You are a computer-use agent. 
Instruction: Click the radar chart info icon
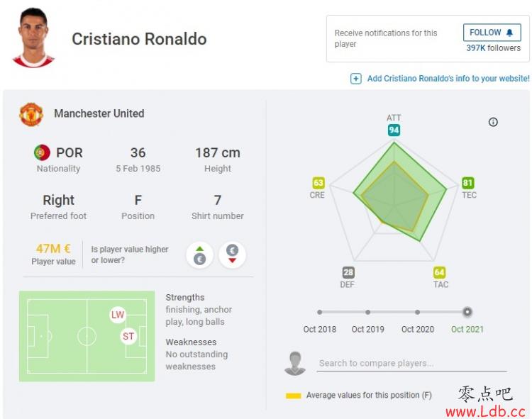point(493,122)
